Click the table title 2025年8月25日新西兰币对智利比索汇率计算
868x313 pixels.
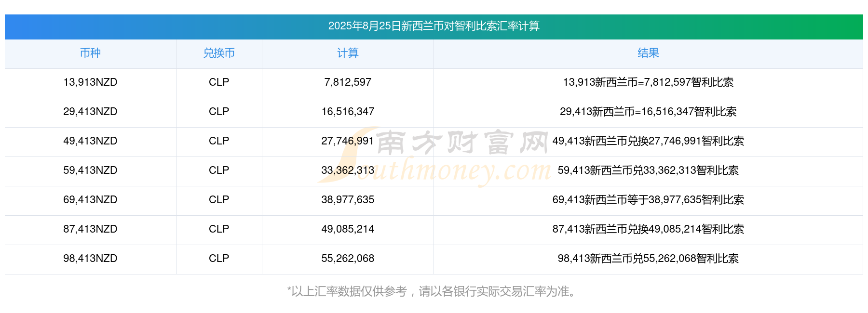pyautogui.click(x=434, y=26)
